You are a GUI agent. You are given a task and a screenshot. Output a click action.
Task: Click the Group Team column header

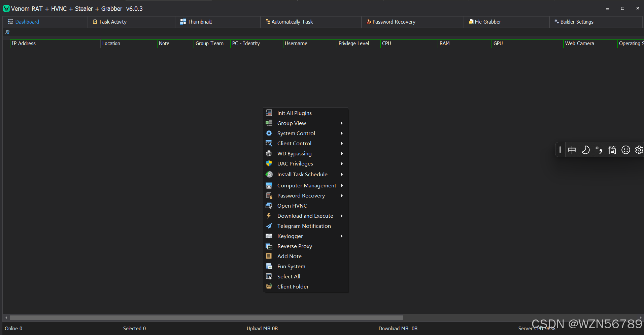coord(212,43)
